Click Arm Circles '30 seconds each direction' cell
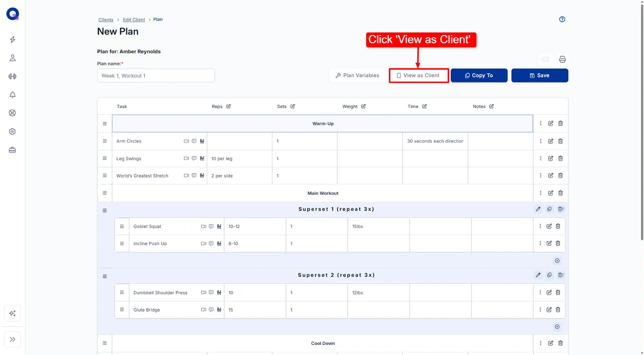 pos(435,141)
